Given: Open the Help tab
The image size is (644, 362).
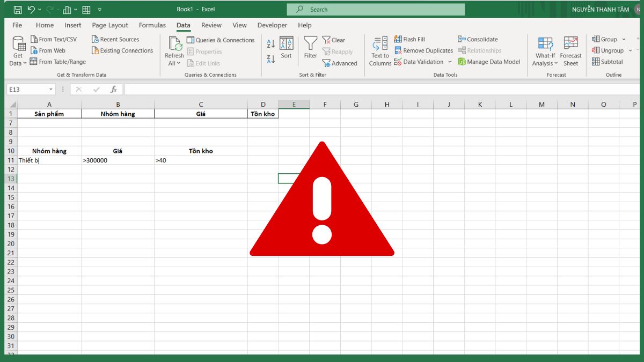Looking at the screenshot, I should [305, 25].
